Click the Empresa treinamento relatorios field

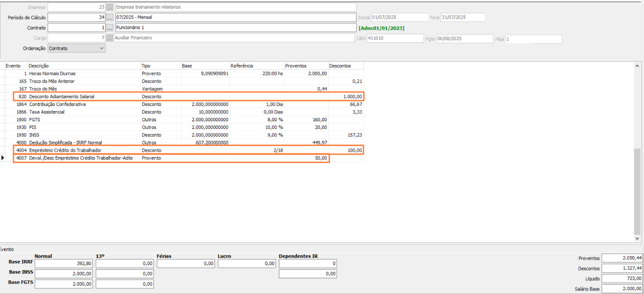[x=235, y=7]
